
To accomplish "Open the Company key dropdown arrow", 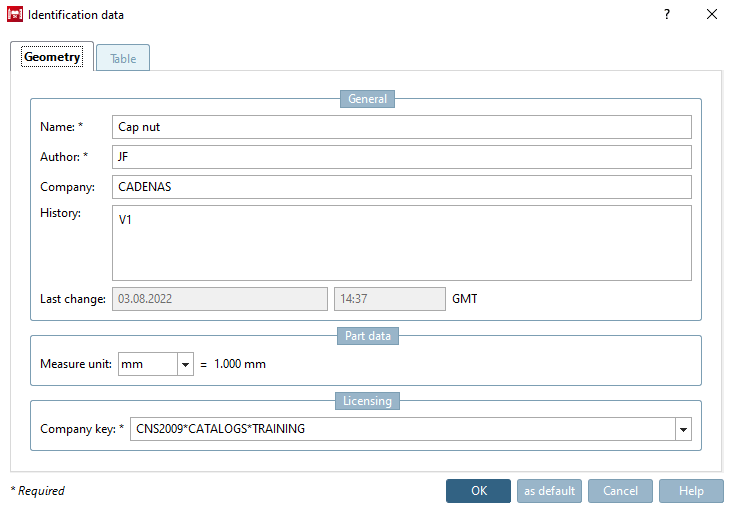I will point(683,430).
